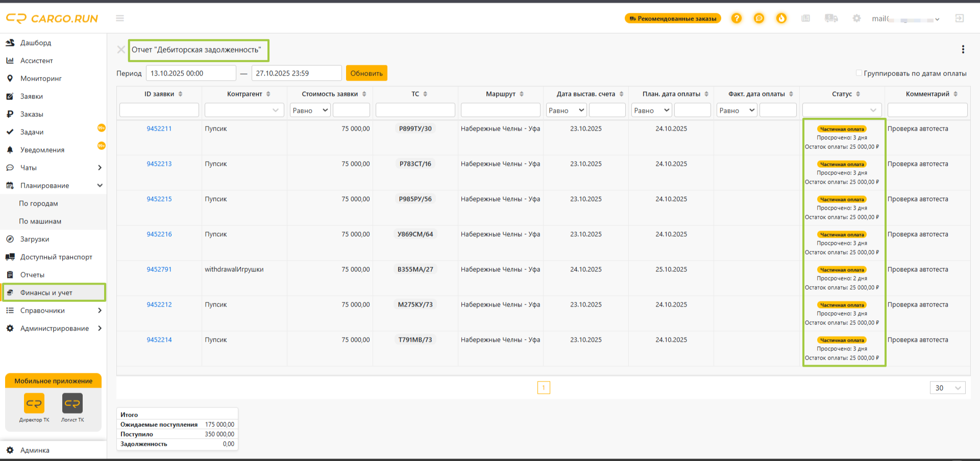
Task: Open the three-dot report options menu
Action: 963,49
